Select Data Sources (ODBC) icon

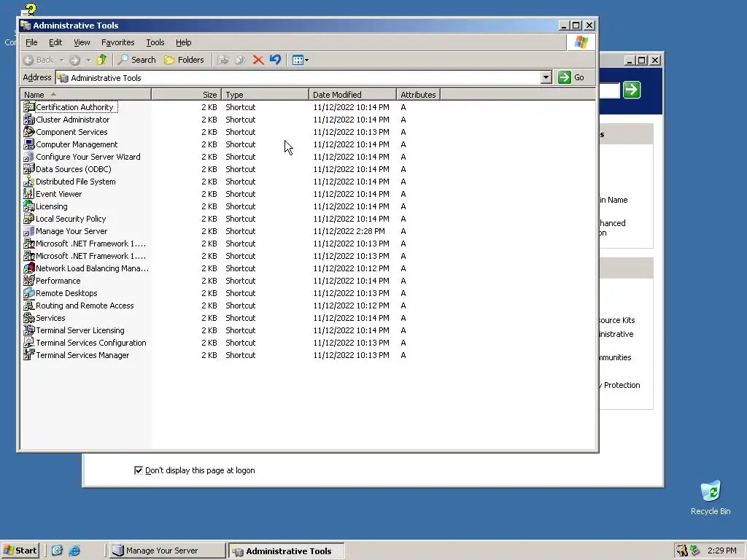(x=29, y=169)
